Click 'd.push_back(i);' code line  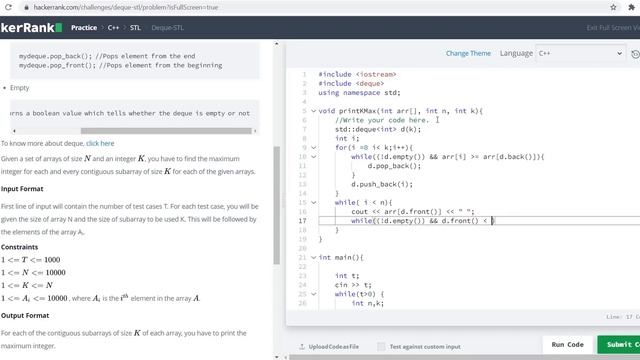point(382,184)
